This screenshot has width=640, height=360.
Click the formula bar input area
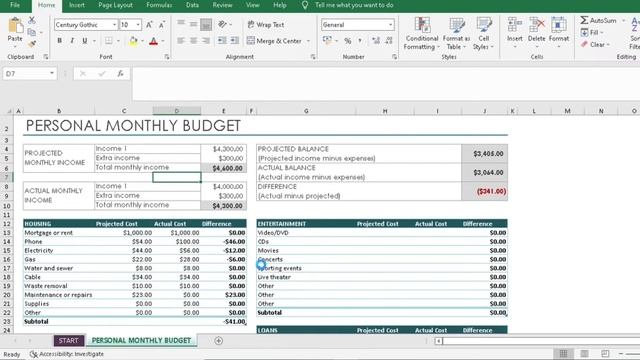(x=385, y=84)
